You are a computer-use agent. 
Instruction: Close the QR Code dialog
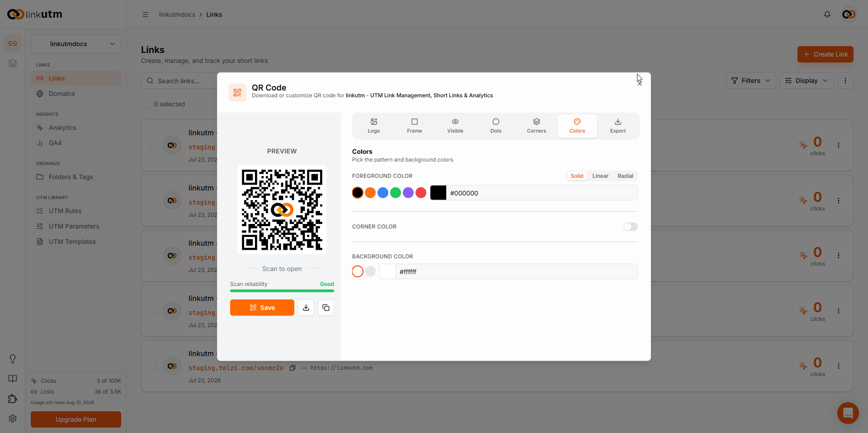tap(639, 83)
